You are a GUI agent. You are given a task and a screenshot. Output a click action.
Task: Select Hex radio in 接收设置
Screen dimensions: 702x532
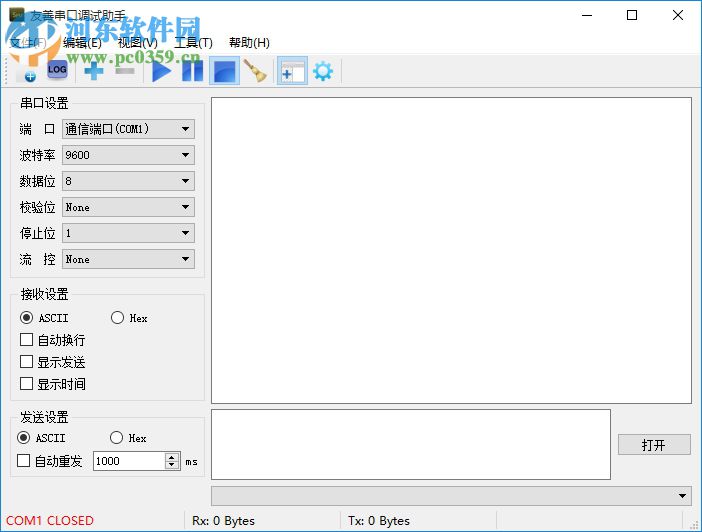117,318
